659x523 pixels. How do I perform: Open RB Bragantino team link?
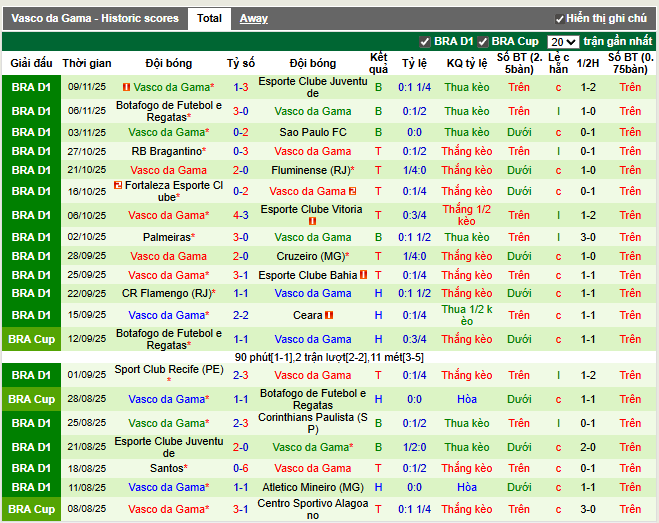click(x=167, y=151)
